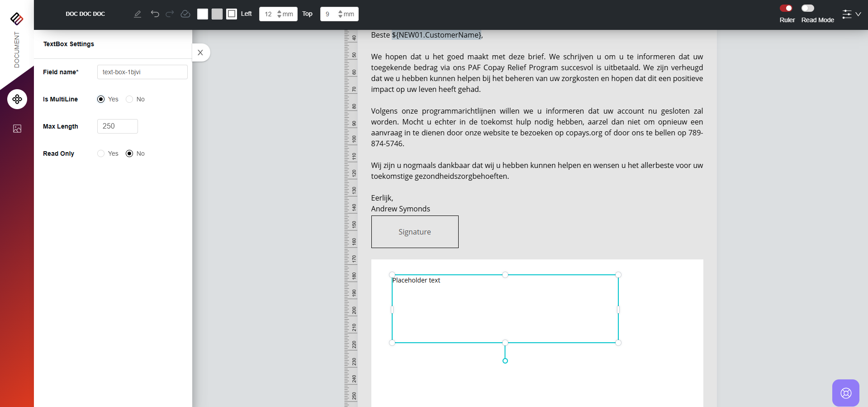Select the gray color swatch
This screenshot has height=407, width=868.
click(217, 14)
